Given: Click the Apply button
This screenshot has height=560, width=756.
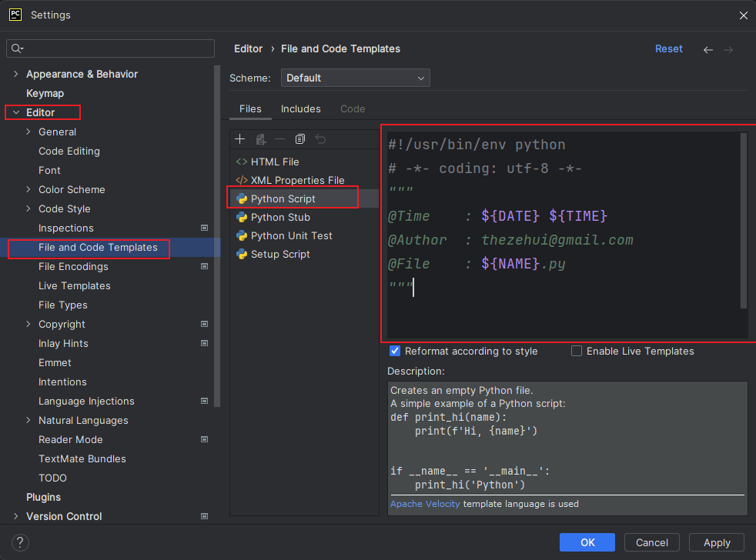Looking at the screenshot, I should pyautogui.click(x=716, y=542).
